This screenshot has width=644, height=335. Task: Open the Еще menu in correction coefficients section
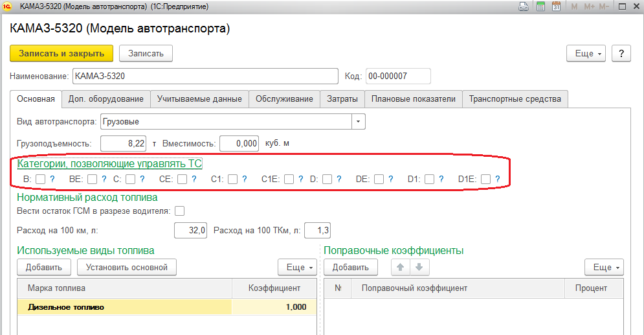tap(604, 267)
